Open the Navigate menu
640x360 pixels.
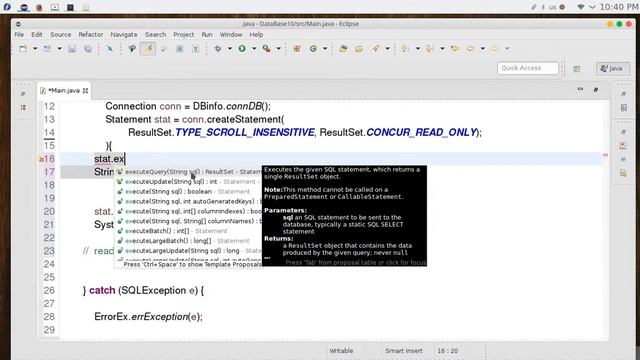(124, 35)
